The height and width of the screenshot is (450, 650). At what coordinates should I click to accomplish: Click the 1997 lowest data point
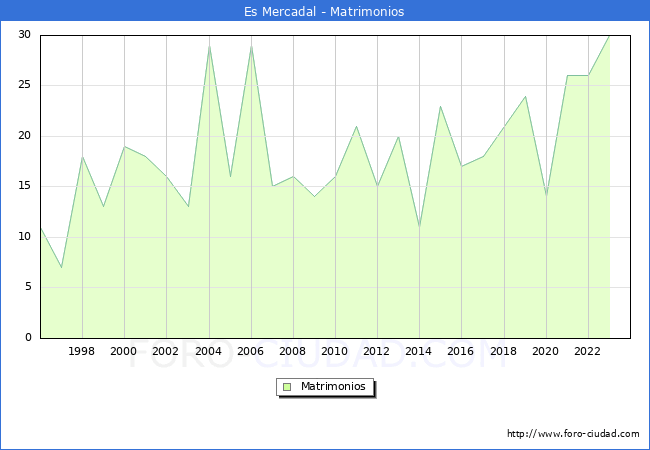[x=61, y=267]
